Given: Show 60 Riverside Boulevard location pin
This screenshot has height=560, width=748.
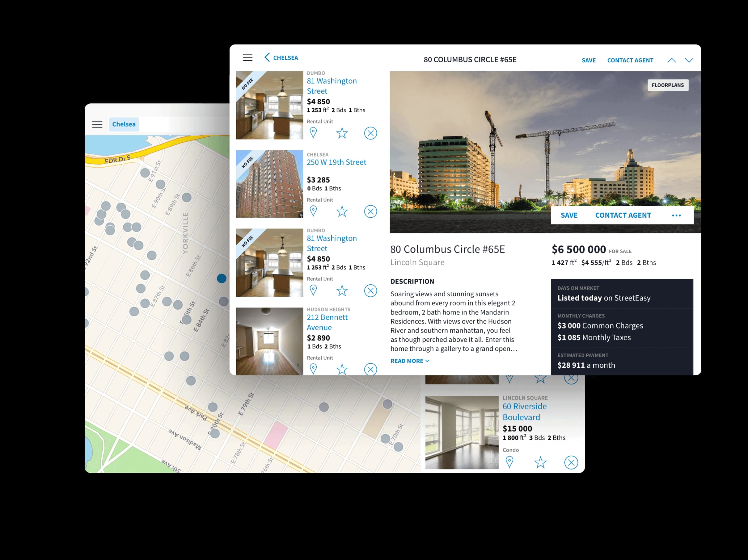Looking at the screenshot, I should (x=509, y=462).
